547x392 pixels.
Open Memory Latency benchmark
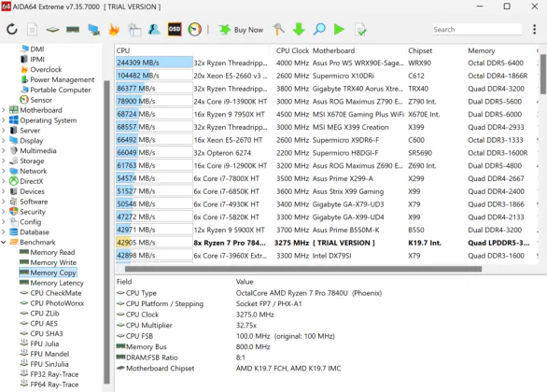coord(57,283)
